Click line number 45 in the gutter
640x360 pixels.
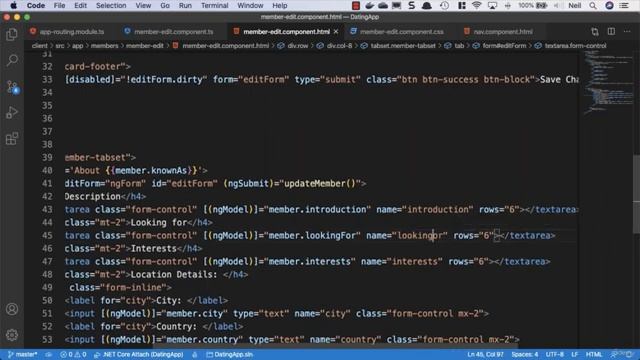[47, 236]
